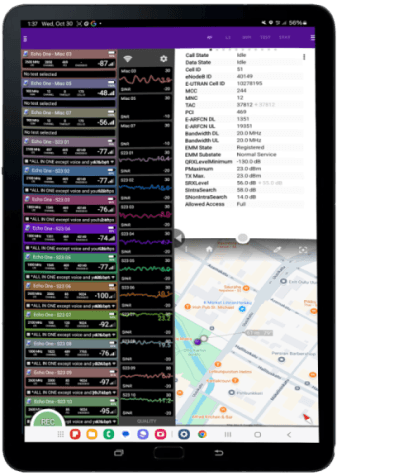Collapse the side panel with the left arrow handle
Viewport: 394px width, 476px height.
[179, 238]
